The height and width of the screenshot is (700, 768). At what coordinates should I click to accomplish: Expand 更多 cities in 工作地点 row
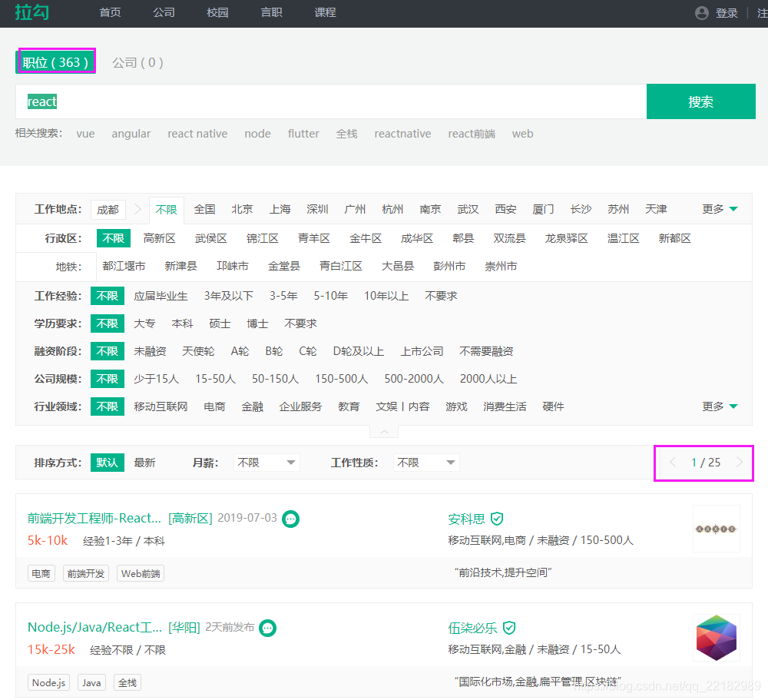coord(720,209)
